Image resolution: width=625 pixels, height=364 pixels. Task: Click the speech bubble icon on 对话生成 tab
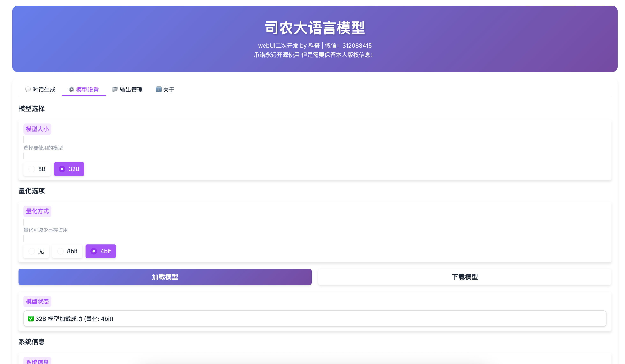pos(28,89)
